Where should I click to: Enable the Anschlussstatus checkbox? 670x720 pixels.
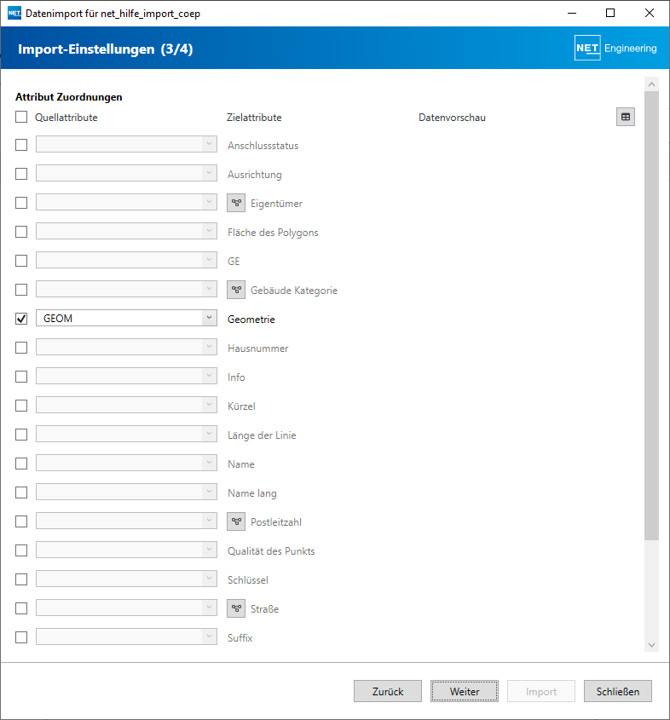21,145
